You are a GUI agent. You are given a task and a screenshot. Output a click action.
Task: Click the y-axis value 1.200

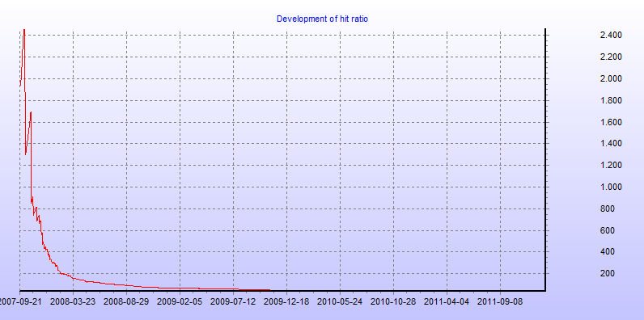click(610, 166)
